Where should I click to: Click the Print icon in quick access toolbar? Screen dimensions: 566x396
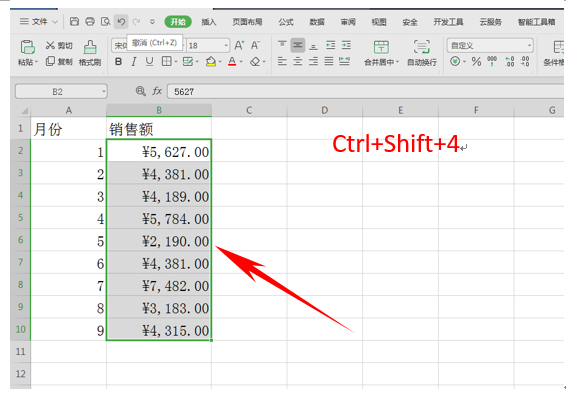point(90,22)
